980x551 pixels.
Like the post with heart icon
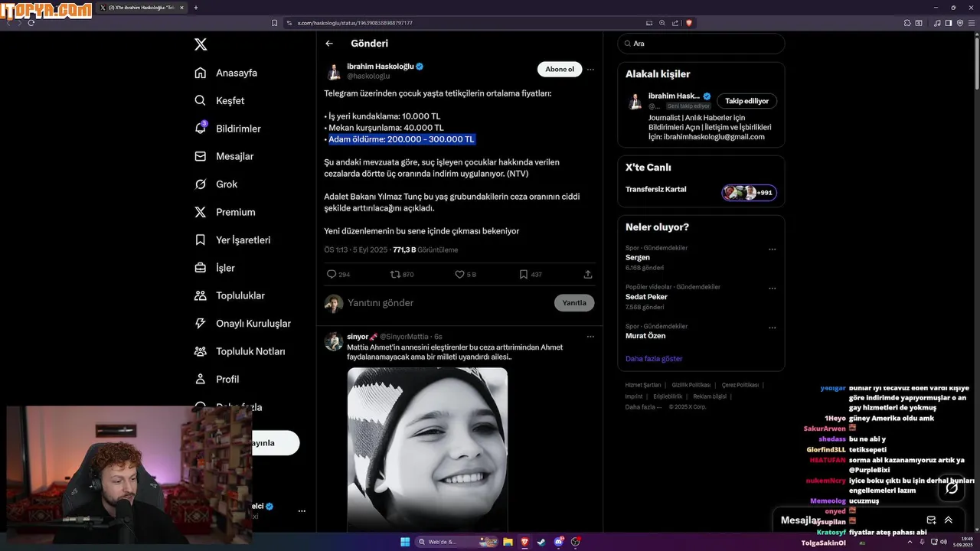click(x=459, y=274)
